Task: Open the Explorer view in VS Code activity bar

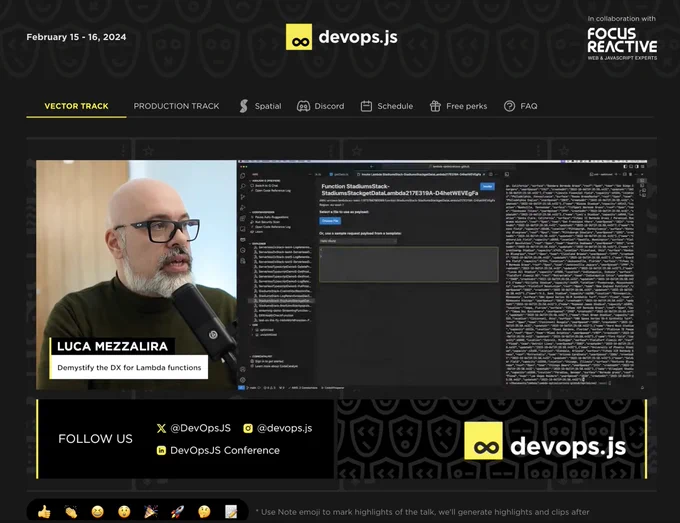Action: [x=242, y=176]
